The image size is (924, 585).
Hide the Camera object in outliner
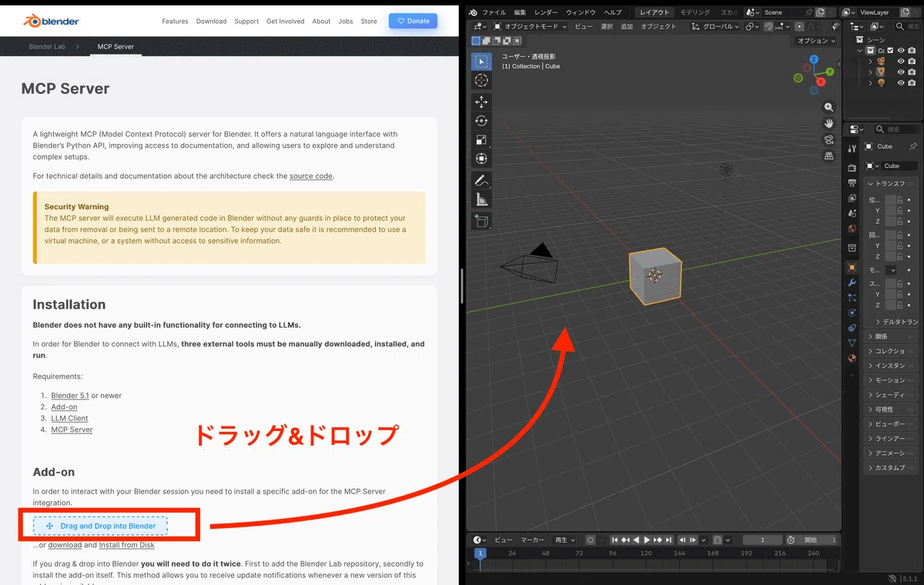tap(901, 62)
